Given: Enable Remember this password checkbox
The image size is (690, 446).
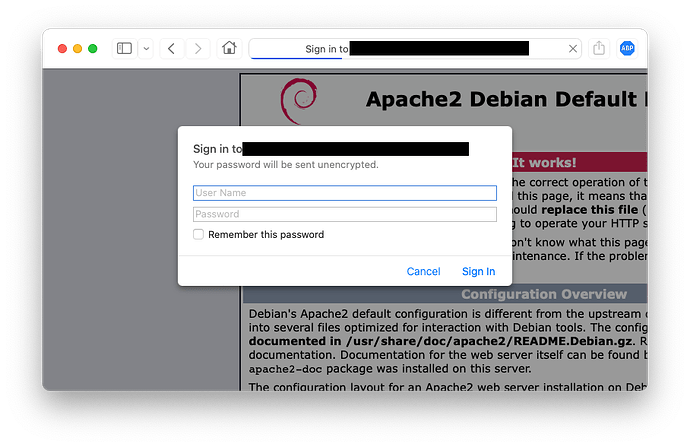Looking at the screenshot, I should click(198, 234).
